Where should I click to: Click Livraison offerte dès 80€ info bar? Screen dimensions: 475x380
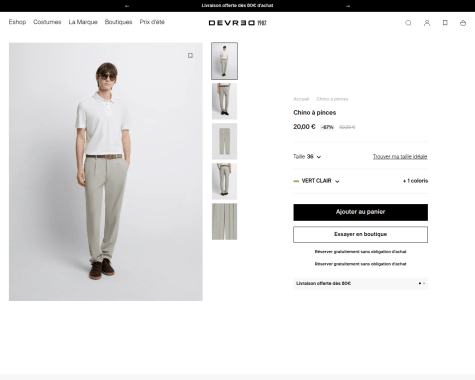pos(360,284)
